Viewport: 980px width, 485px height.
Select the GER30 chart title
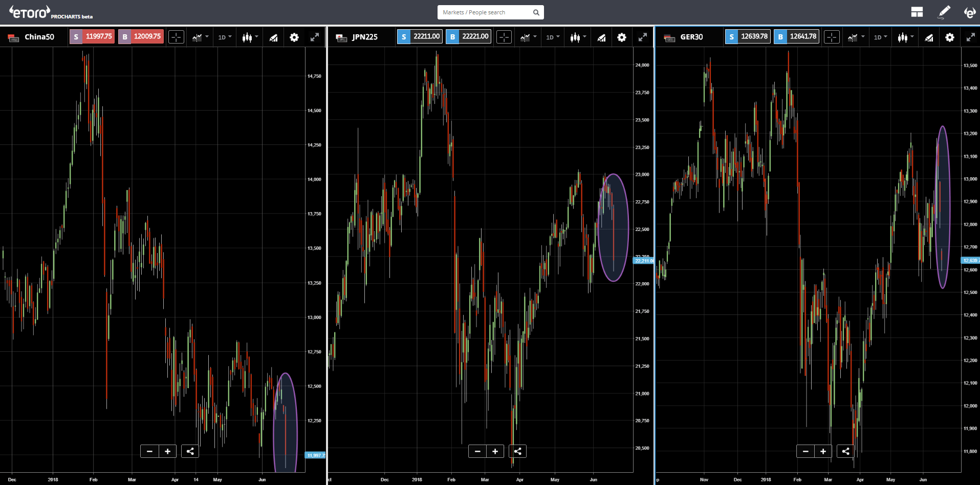(691, 36)
